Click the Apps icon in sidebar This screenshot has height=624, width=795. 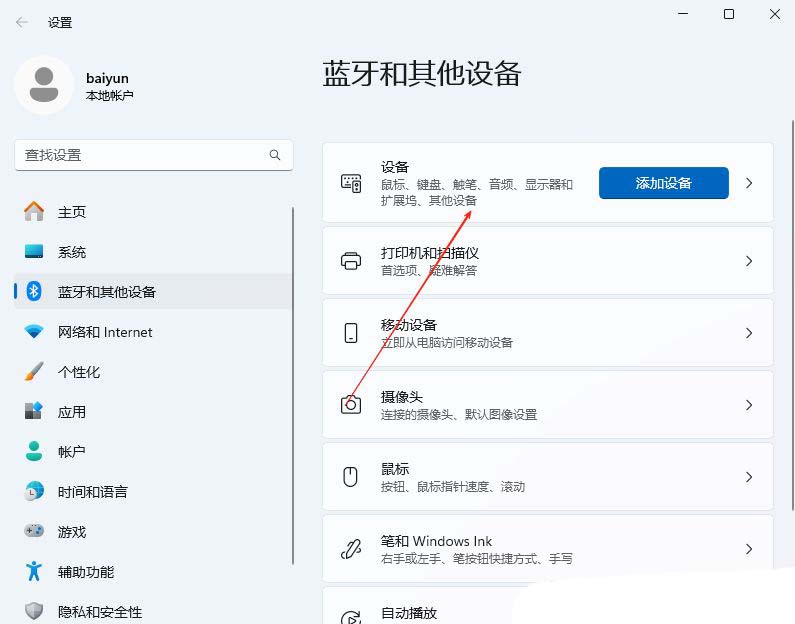[x=34, y=411]
